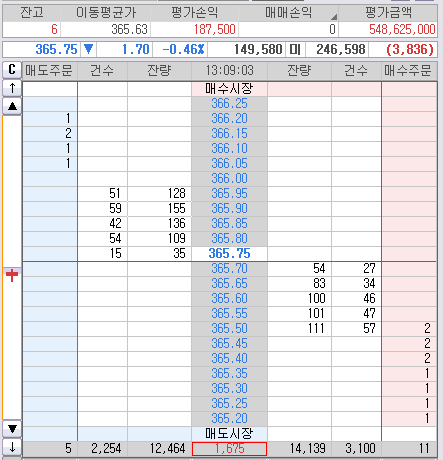The width and height of the screenshot is (443, 460).
Task: Click the buy order cell at 365.35
Action: [409, 374]
